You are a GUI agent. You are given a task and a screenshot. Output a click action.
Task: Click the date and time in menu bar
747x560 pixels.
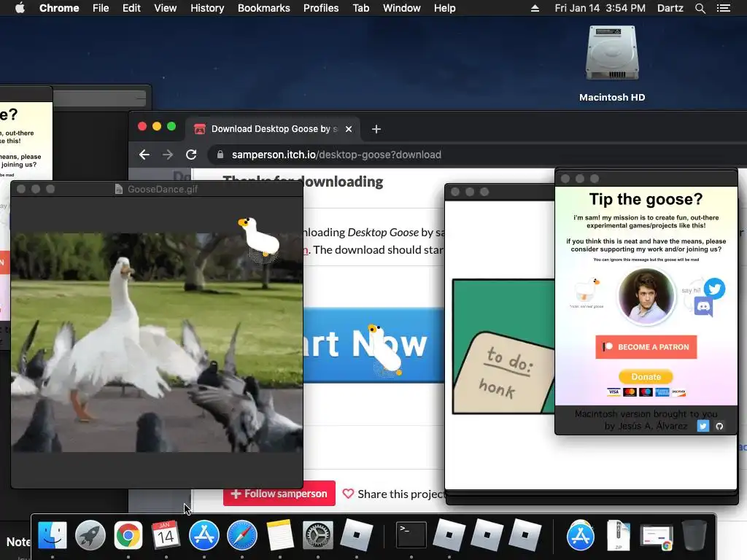pos(600,8)
